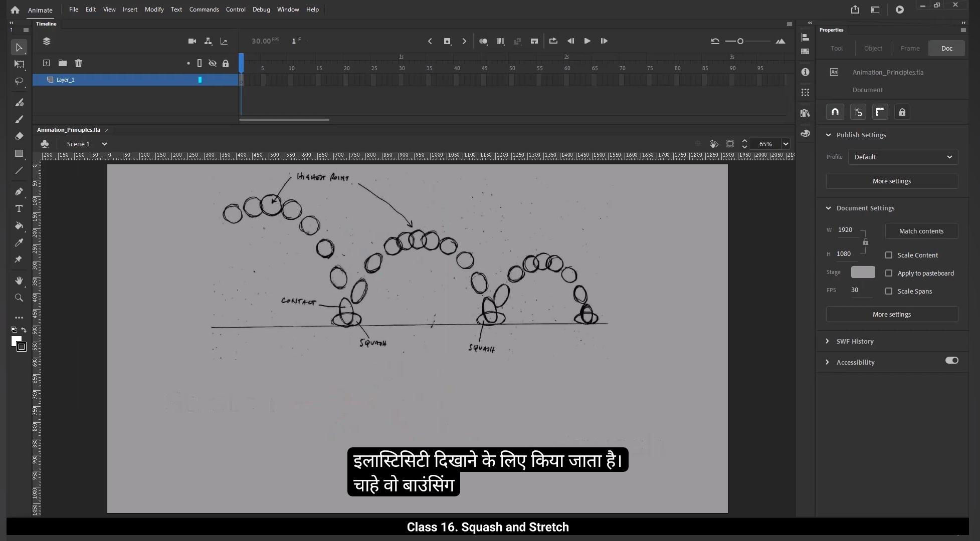
Task: Step back one frame
Action: click(570, 41)
